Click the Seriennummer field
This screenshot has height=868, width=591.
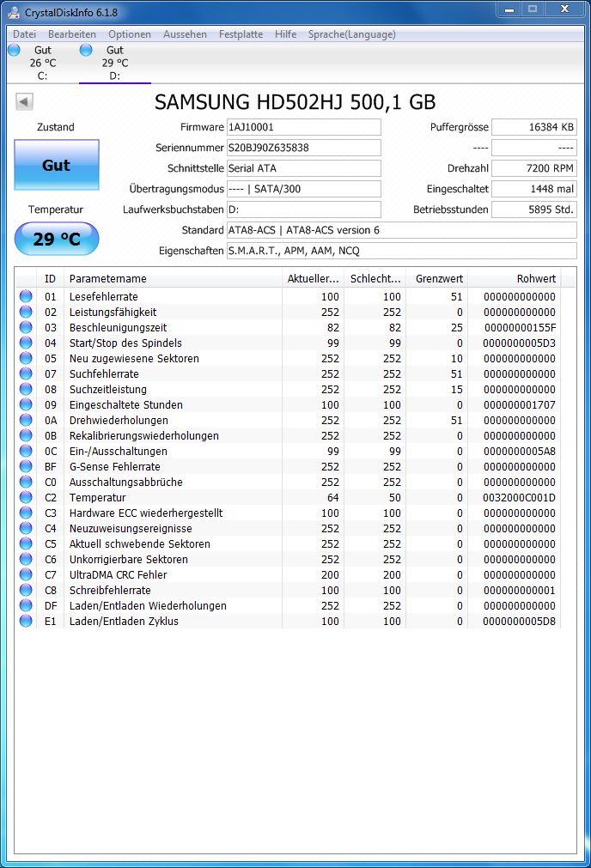[x=304, y=148]
